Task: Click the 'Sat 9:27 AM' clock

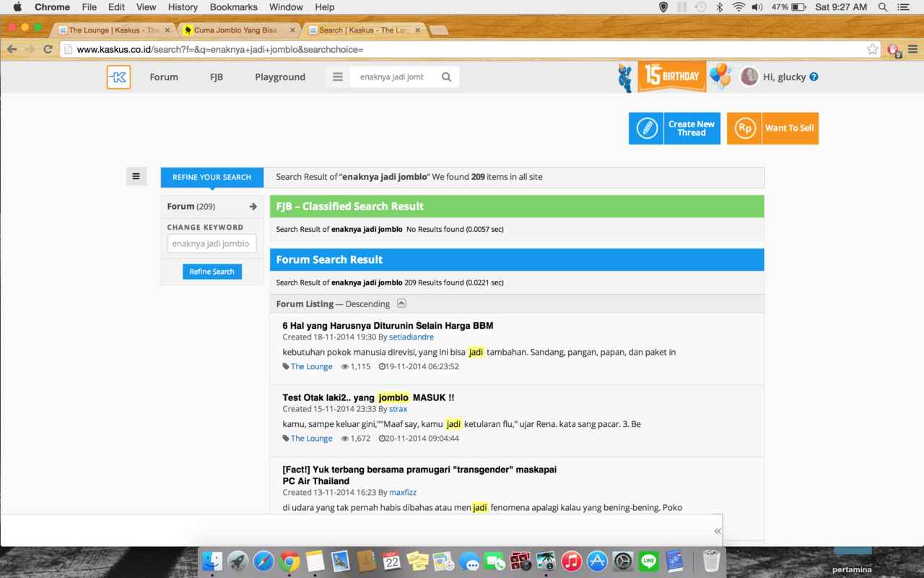Action: click(x=841, y=7)
